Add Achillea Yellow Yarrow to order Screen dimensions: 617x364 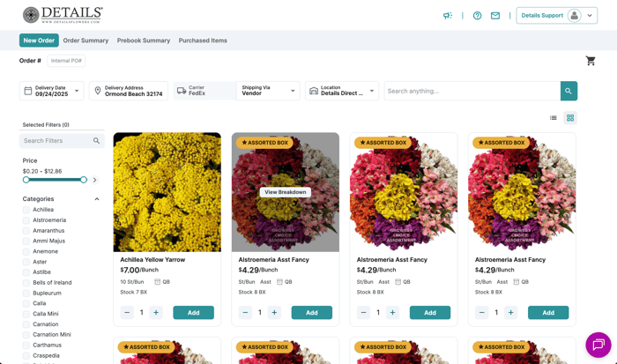(x=193, y=313)
